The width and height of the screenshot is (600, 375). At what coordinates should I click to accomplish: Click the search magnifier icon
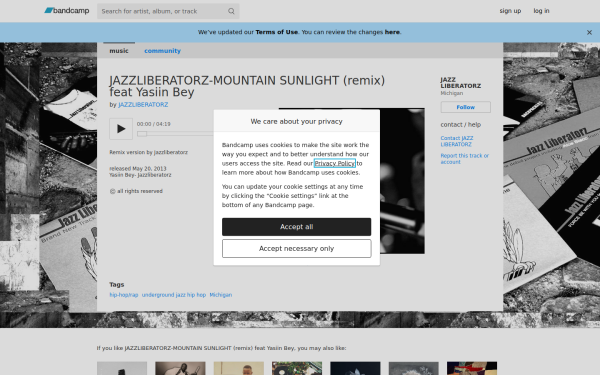(231, 11)
